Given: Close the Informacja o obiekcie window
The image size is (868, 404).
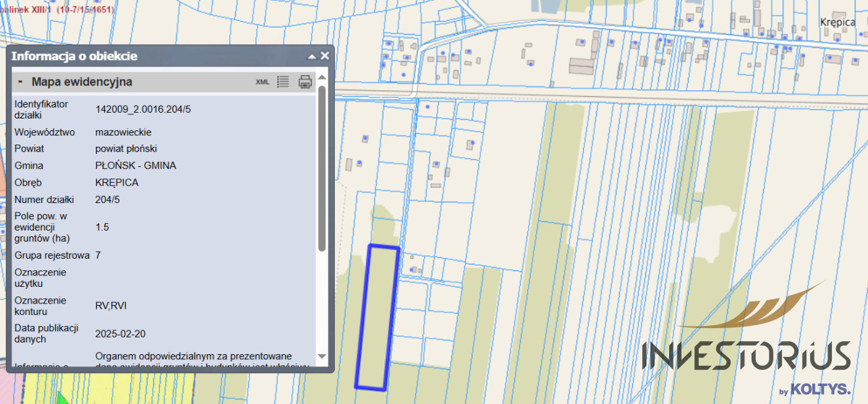Looking at the screenshot, I should coord(325,56).
